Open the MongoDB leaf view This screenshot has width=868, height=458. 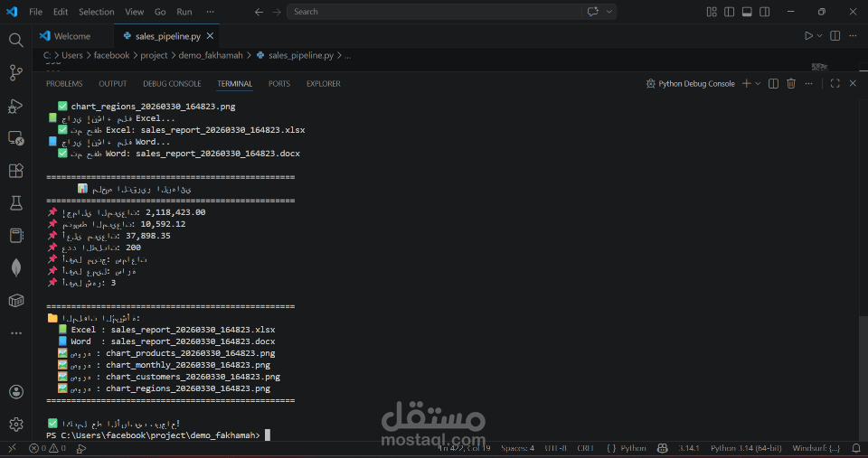16,267
